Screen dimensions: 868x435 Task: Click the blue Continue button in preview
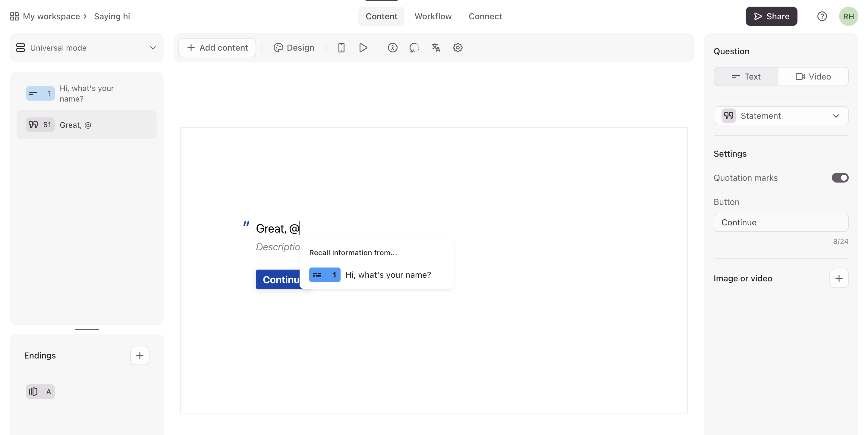(x=278, y=280)
